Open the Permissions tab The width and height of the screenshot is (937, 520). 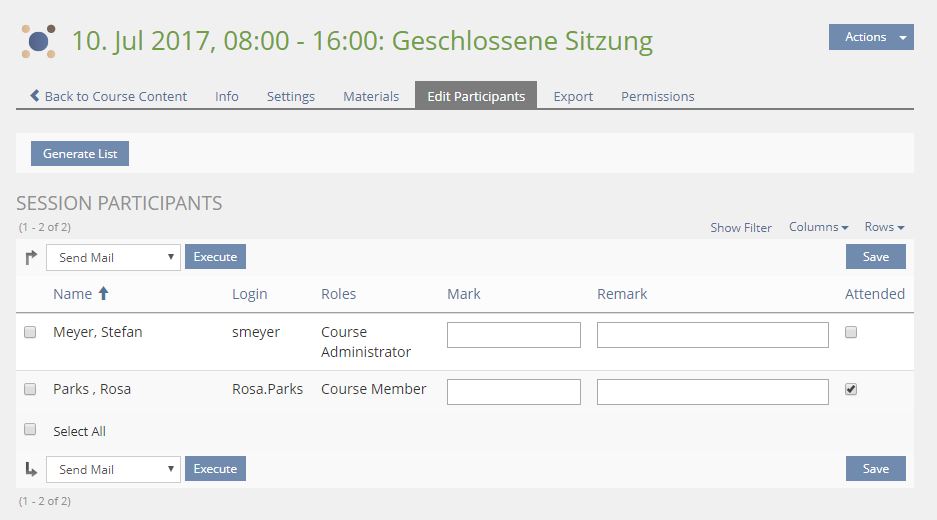click(657, 96)
